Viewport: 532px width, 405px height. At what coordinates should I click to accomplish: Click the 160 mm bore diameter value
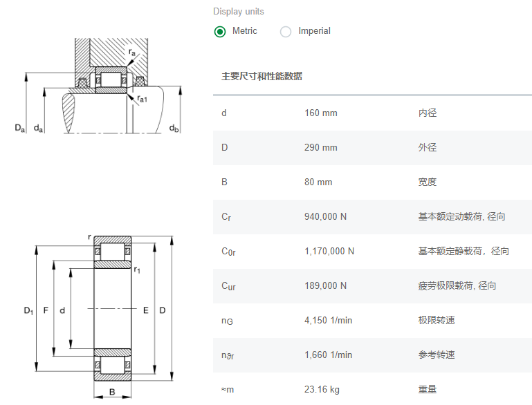pyautogui.click(x=320, y=113)
